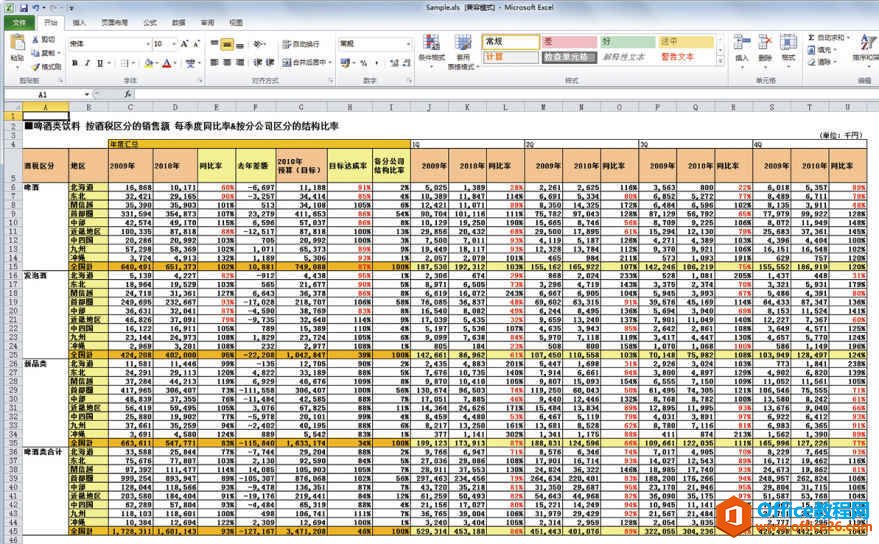Click the Fill down icon in editing group

click(x=811, y=50)
